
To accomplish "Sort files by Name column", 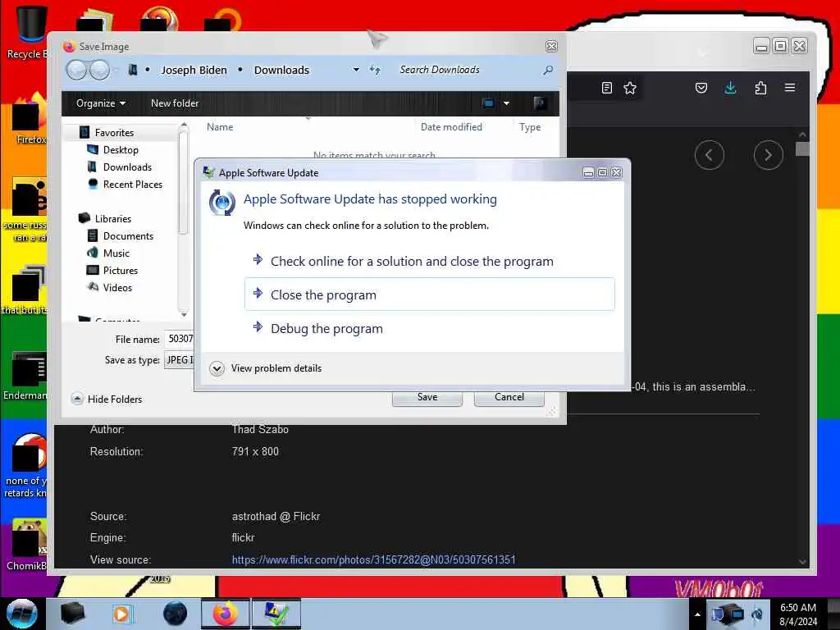I will tap(220, 127).
